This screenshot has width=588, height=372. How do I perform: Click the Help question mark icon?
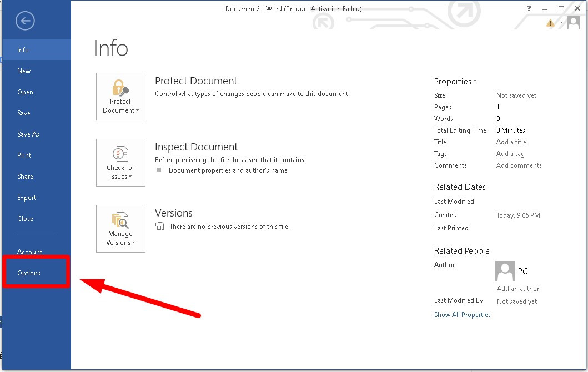(528, 8)
